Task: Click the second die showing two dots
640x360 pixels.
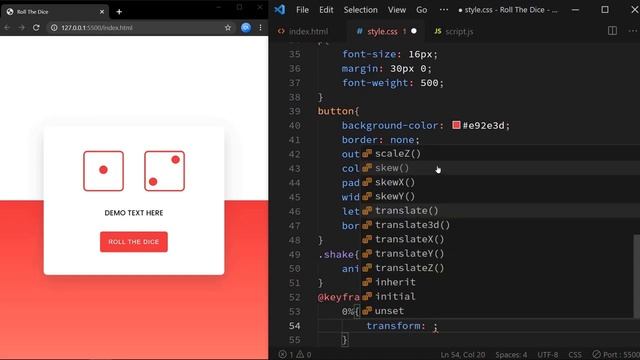Action: (164, 171)
